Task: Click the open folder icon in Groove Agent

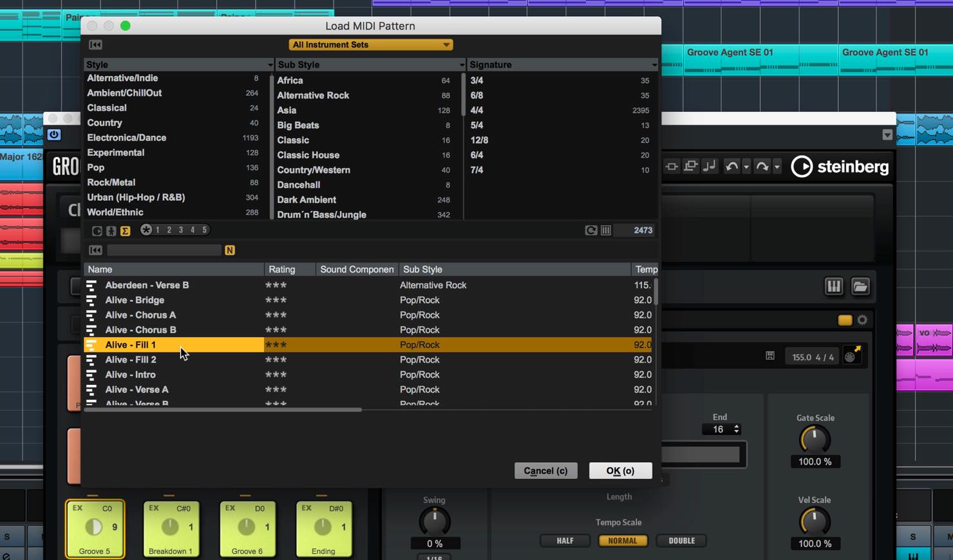Action: (x=860, y=286)
